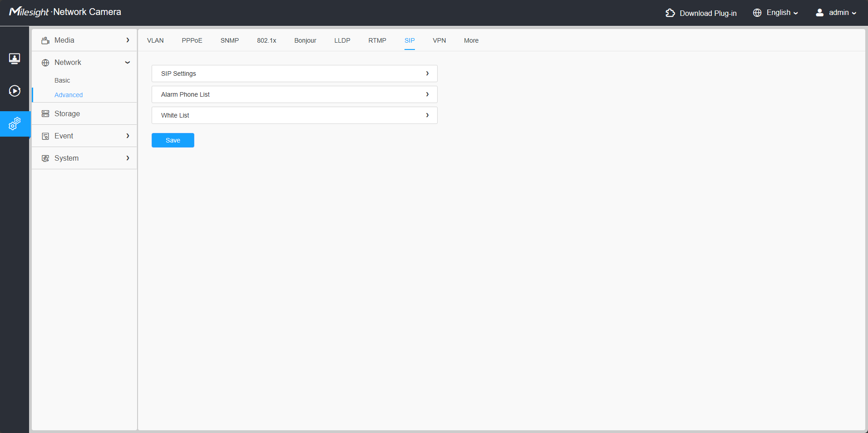Click the Download Plug-in link
The image size is (868, 433).
[708, 13]
